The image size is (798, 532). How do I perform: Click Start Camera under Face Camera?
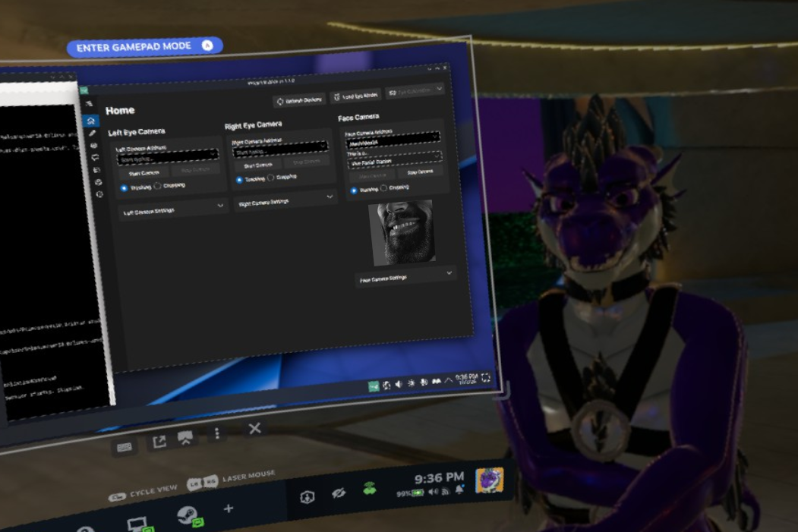tap(373, 176)
